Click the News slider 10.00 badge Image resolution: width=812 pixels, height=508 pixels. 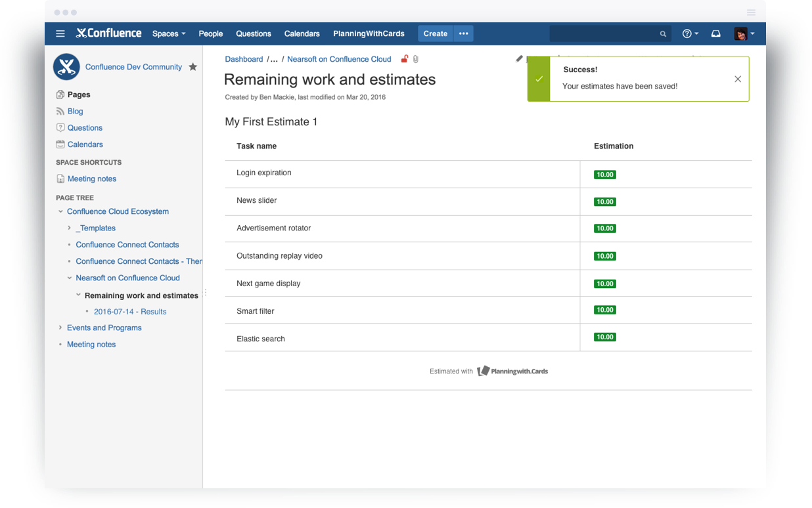click(x=604, y=201)
